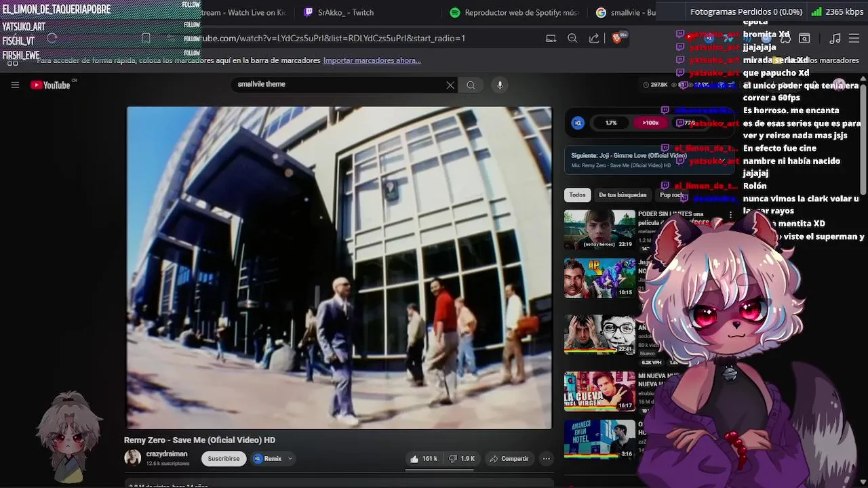Open the three-dot more actions under video

pos(546,459)
